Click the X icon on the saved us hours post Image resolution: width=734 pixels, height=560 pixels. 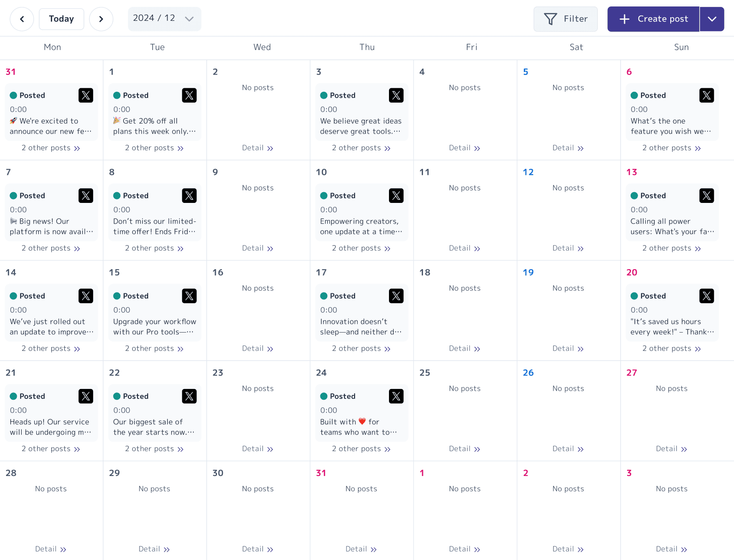click(706, 296)
